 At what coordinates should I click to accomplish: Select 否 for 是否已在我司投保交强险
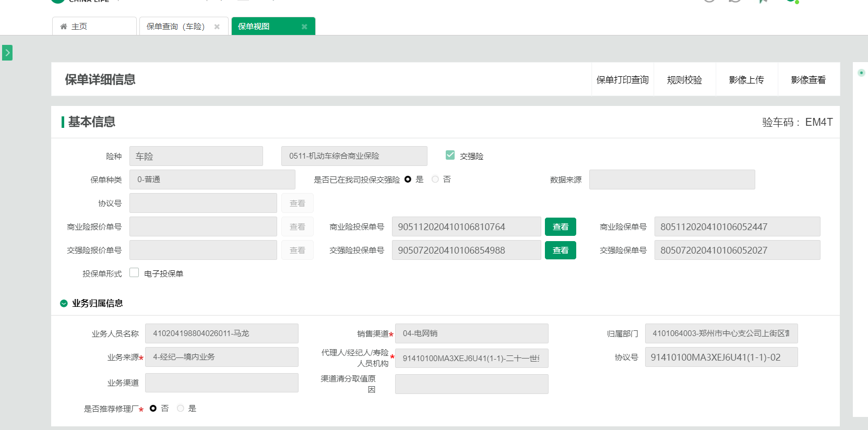(435, 179)
